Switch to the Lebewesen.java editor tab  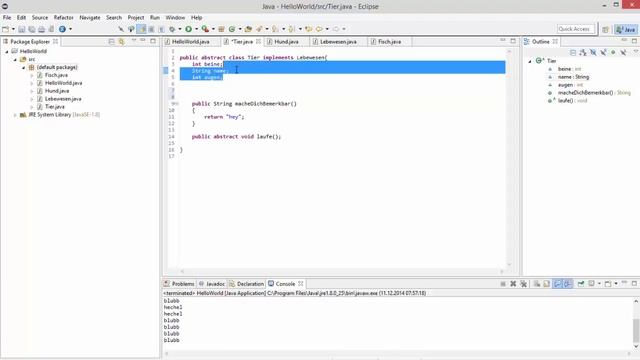338,42
